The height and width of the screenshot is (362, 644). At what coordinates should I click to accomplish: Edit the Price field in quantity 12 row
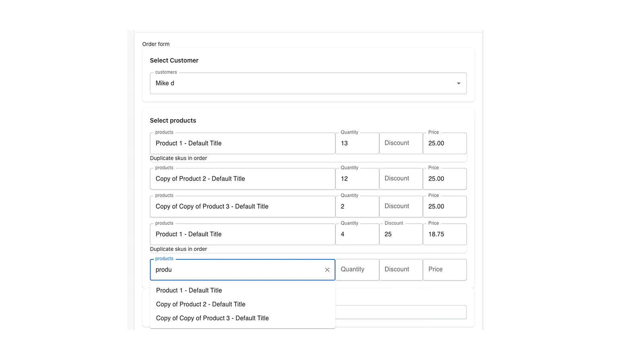(445, 179)
